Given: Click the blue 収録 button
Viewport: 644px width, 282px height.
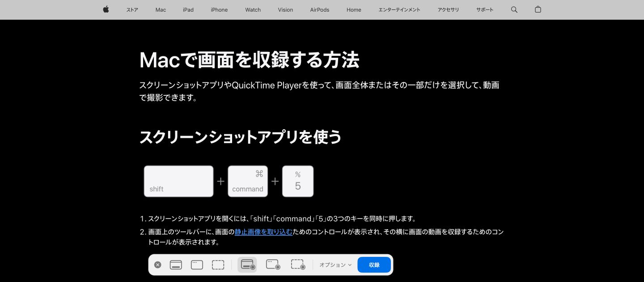Looking at the screenshot, I should coord(374,265).
